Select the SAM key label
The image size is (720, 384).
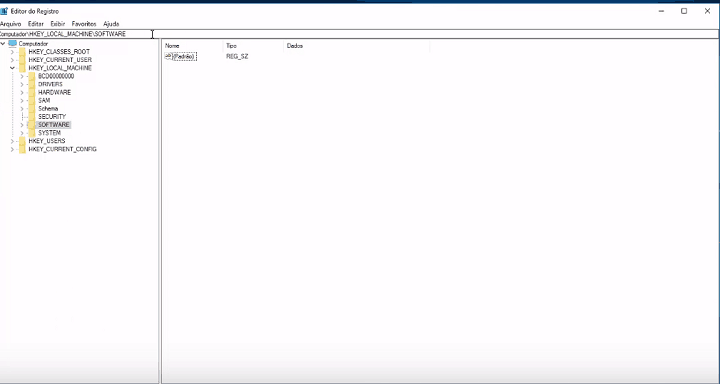tap(44, 101)
